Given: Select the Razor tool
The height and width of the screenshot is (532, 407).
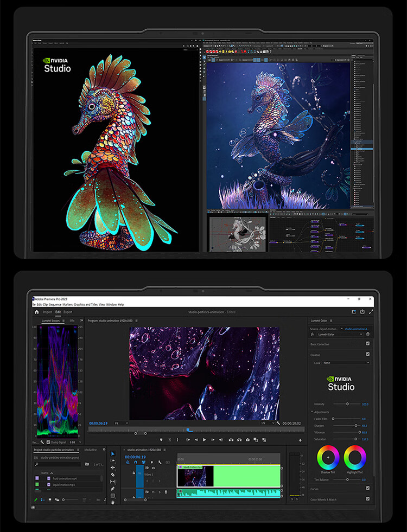Looking at the screenshot, I should point(113,475).
